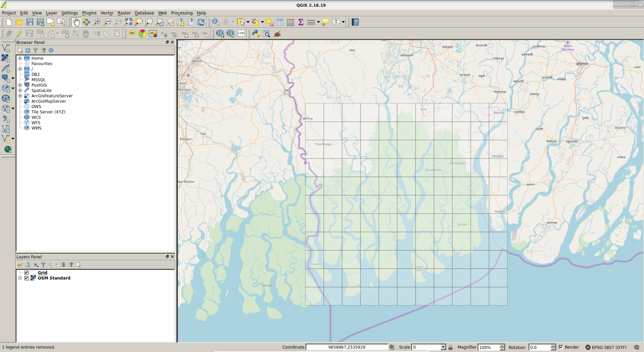This screenshot has width=644, height=352.
Task: Select Tile Server (XYZ) in Browser
Action: [x=48, y=112]
